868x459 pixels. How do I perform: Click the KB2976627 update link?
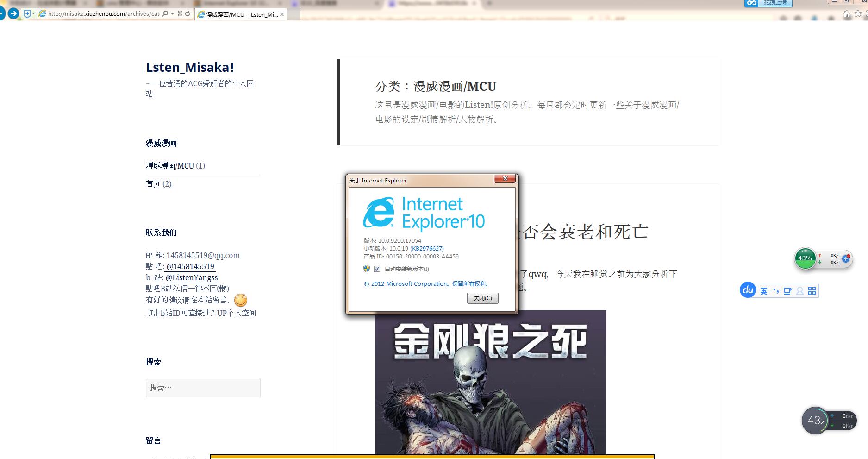click(x=427, y=248)
